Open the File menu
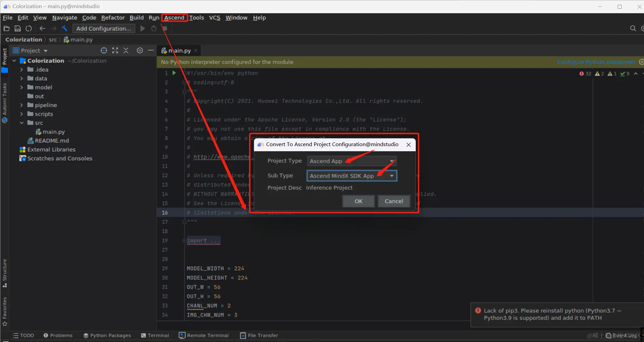The image size is (644, 342). [7, 18]
